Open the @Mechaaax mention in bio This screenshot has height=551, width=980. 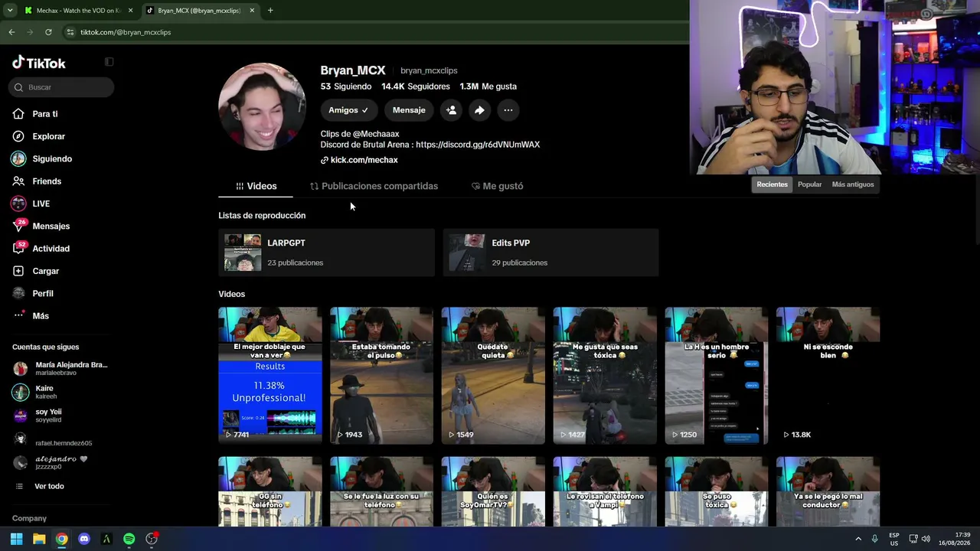click(377, 134)
